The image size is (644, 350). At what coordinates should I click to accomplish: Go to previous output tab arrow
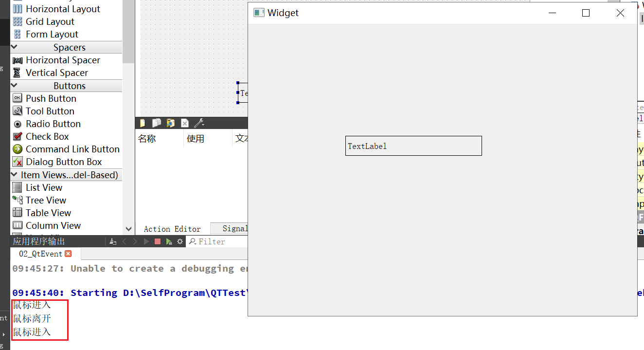pos(124,241)
